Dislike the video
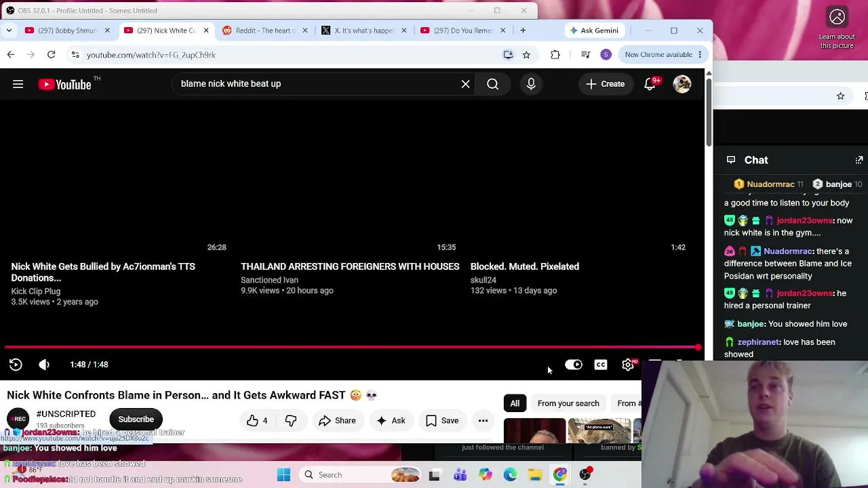The height and width of the screenshot is (488, 868). click(x=291, y=421)
